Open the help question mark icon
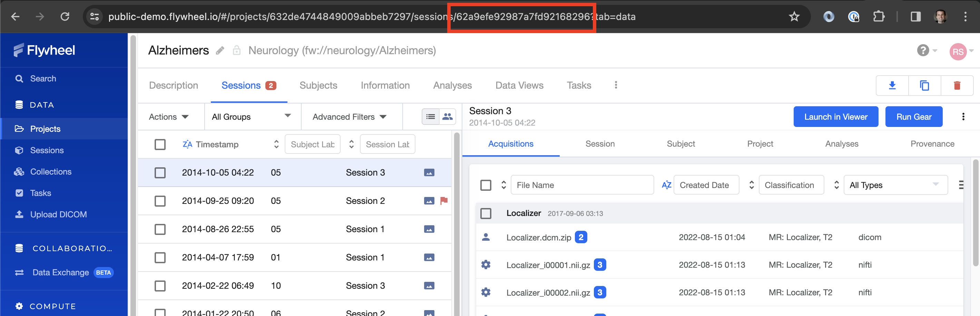980x316 pixels. coord(923,51)
